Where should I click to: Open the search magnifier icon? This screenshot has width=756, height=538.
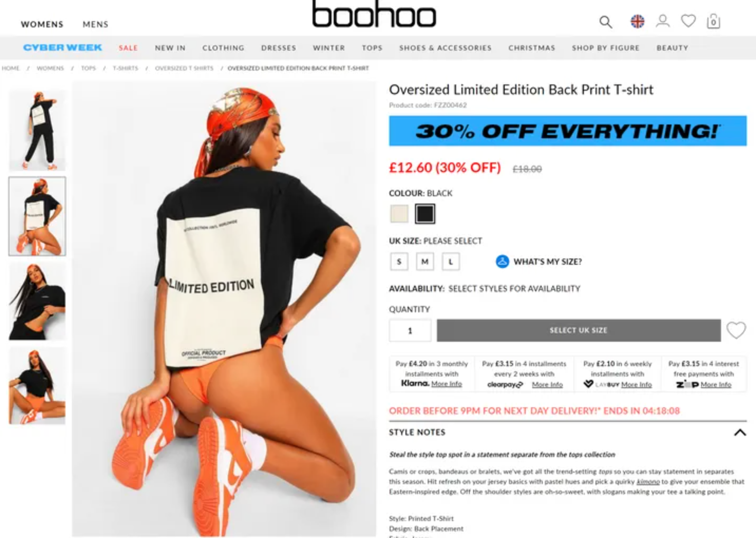[x=606, y=22]
